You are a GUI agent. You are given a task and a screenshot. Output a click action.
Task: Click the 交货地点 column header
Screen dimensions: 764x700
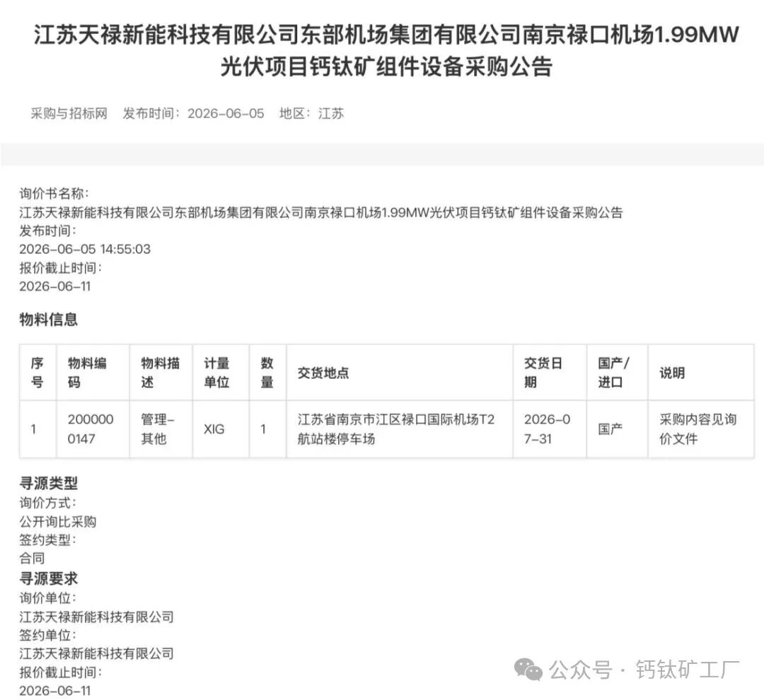click(400, 373)
